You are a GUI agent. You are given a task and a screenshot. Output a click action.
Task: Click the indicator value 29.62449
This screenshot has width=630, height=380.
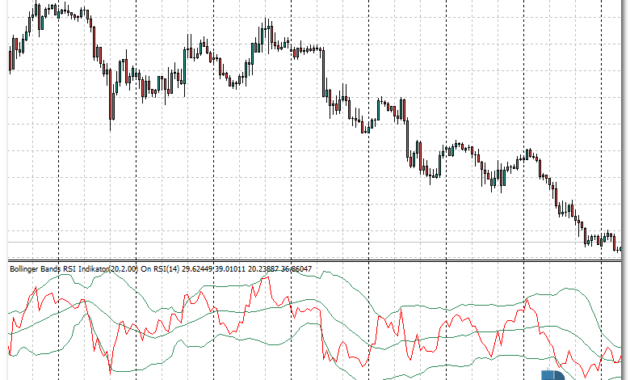(197, 269)
